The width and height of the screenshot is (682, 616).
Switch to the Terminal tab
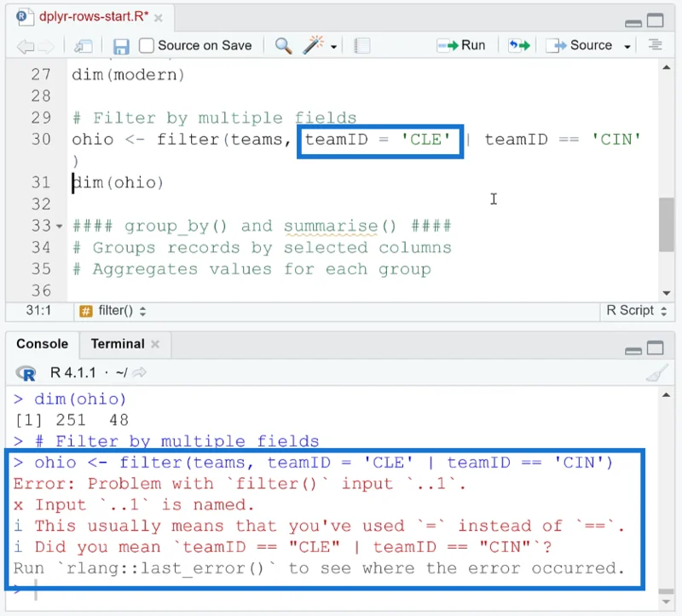(118, 344)
